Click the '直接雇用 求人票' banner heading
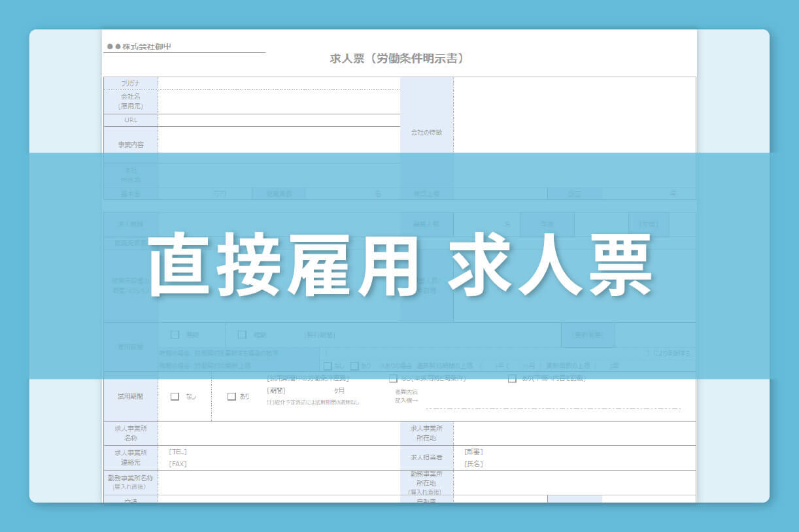The image size is (799, 532). (399, 266)
